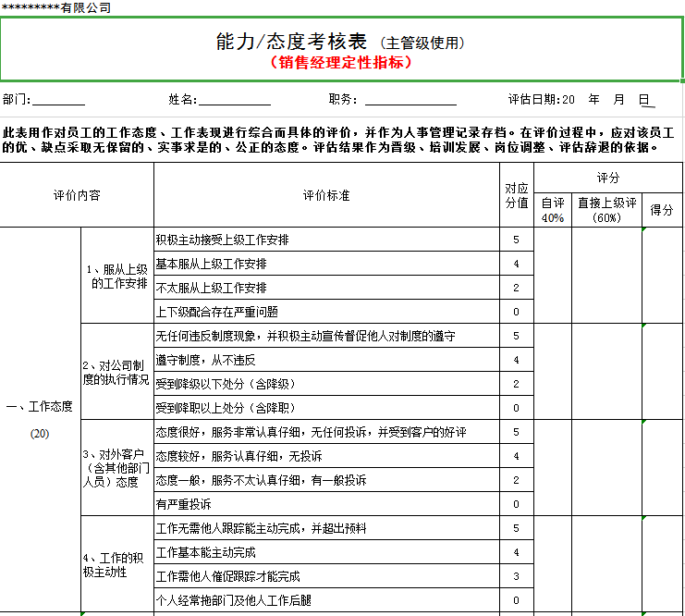685x616 pixels.
Task: Select the cell 个人经常拖部门及他人工作后腿
Action: point(234,600)
